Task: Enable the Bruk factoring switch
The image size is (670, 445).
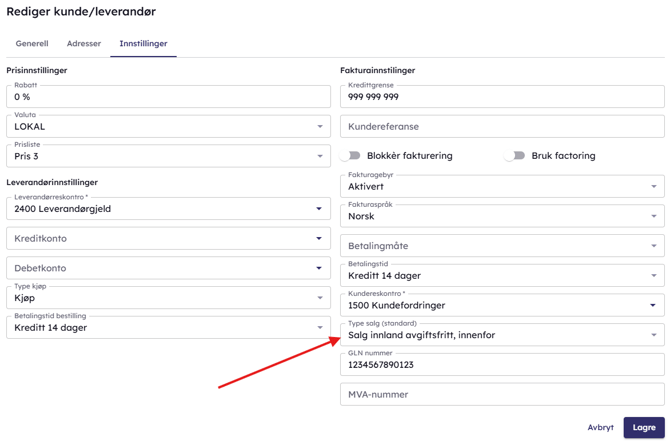Action: tap(515, 156)
